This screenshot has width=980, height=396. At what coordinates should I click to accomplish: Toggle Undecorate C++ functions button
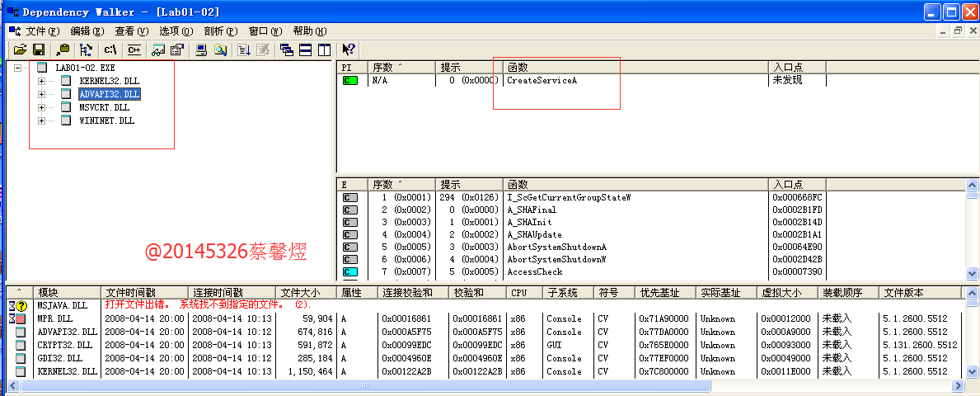134,49
